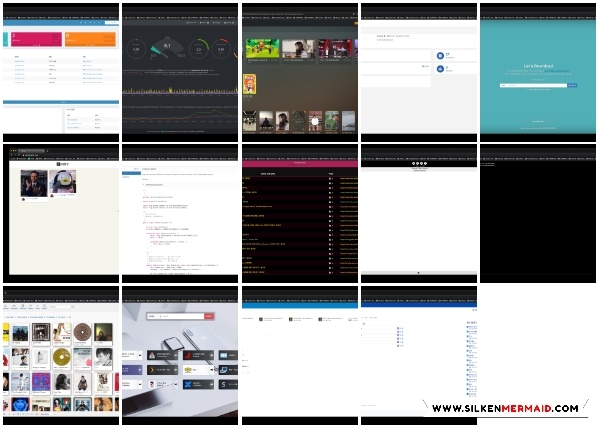600x428 pixels.
Task: Click the blue circle icon beside the number 5
Action: pyautogui.click(x=440, y=69)
